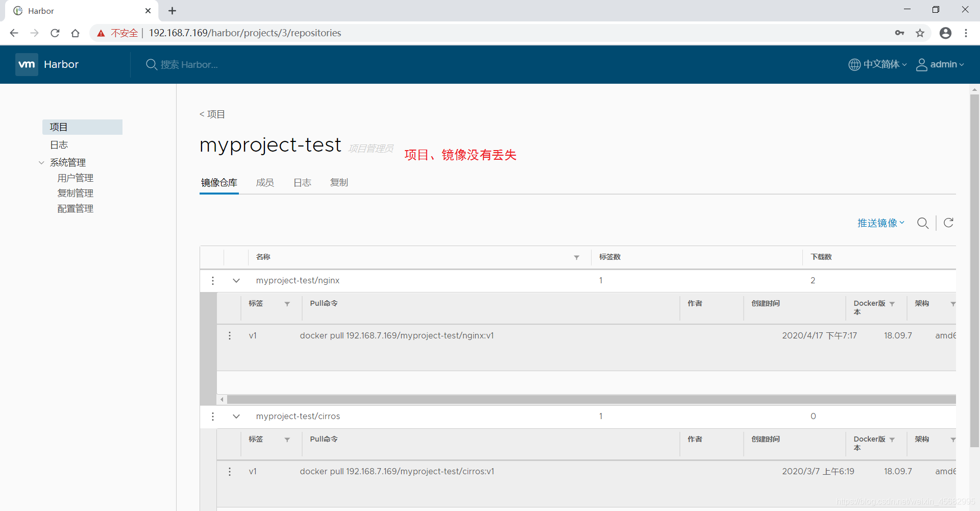Click the nginx table Pull命令 column header
The width and height of the screenshot is (980, 511).
click(324, 303)
